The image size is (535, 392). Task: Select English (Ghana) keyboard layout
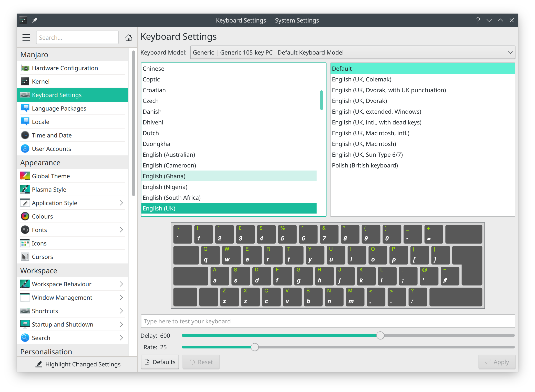coord(231,176)
